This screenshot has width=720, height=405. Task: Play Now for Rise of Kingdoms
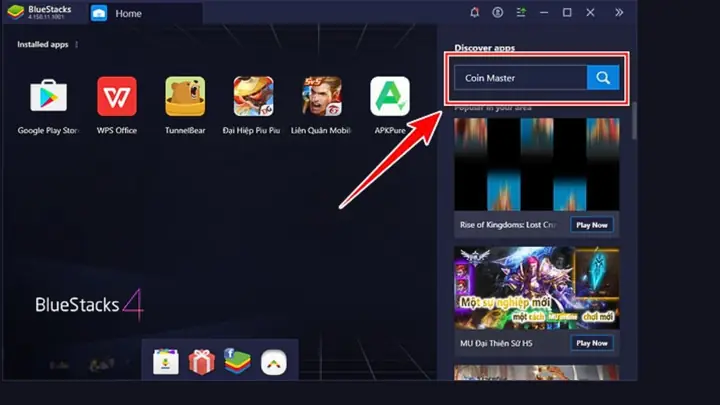tap(592, 225)
